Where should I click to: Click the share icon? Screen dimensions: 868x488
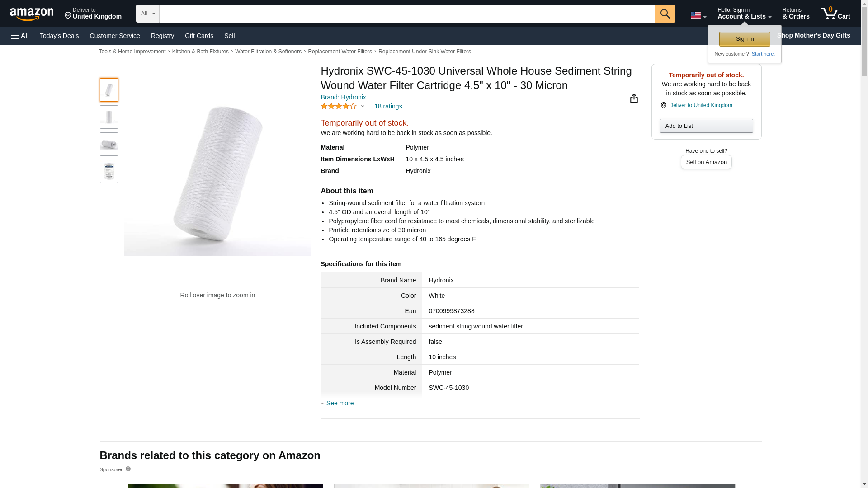click(x=634, y=99)
